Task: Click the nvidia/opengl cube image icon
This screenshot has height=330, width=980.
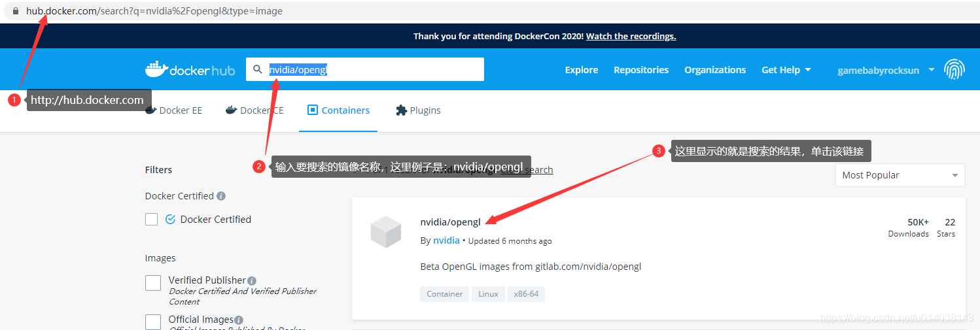Action: (x=385, y=232)
